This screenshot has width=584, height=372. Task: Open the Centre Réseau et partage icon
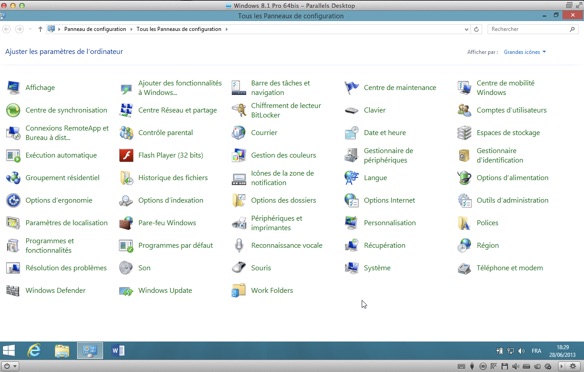(x=126, y=110)
